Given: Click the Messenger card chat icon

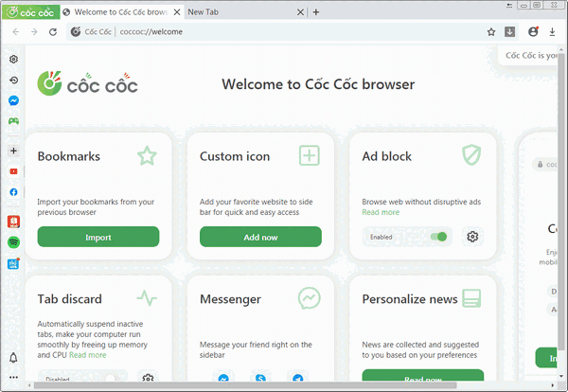Looking at the screenshot, I should click(x=309, y=298).
